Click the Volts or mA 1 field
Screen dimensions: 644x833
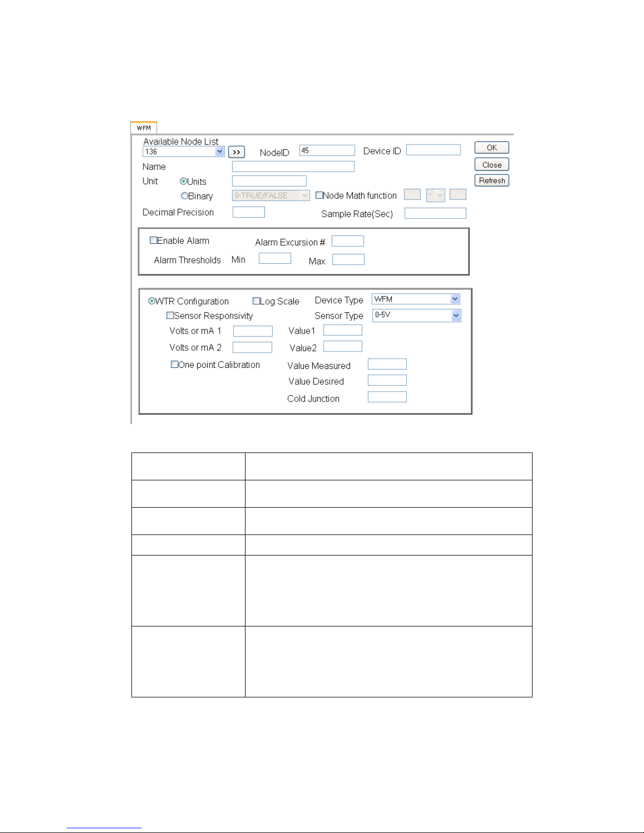tap(253, 331)
